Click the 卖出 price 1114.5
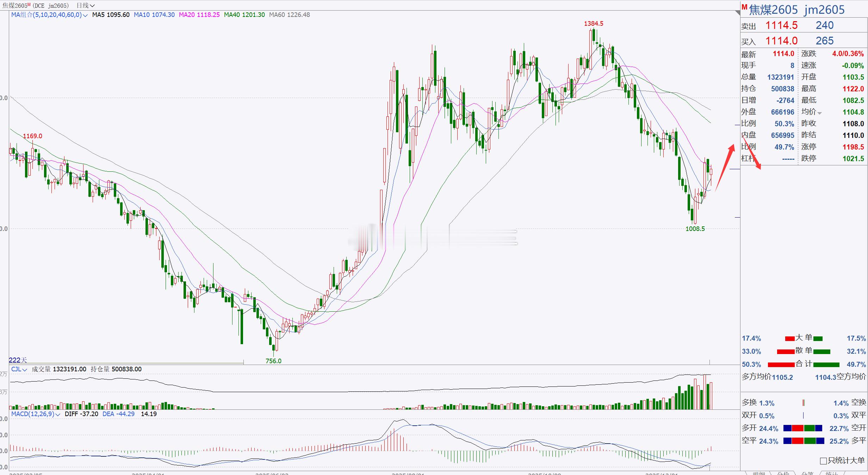 781,25
